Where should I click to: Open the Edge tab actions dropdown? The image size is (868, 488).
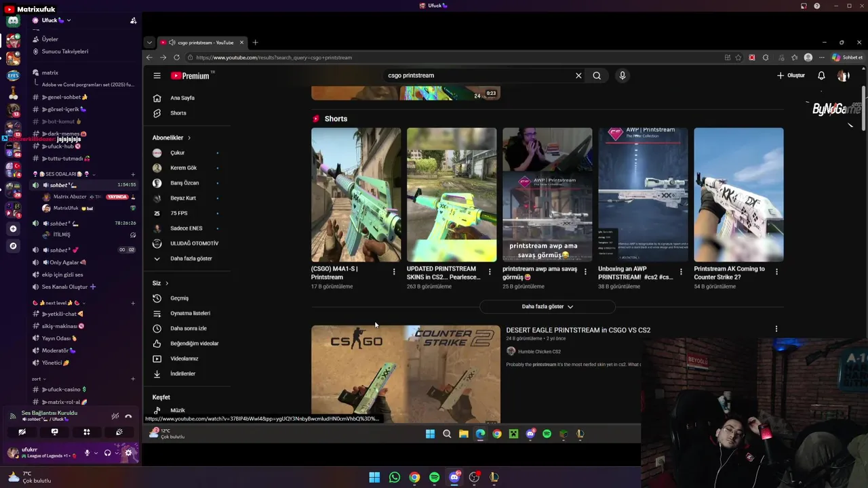[149, 43]
